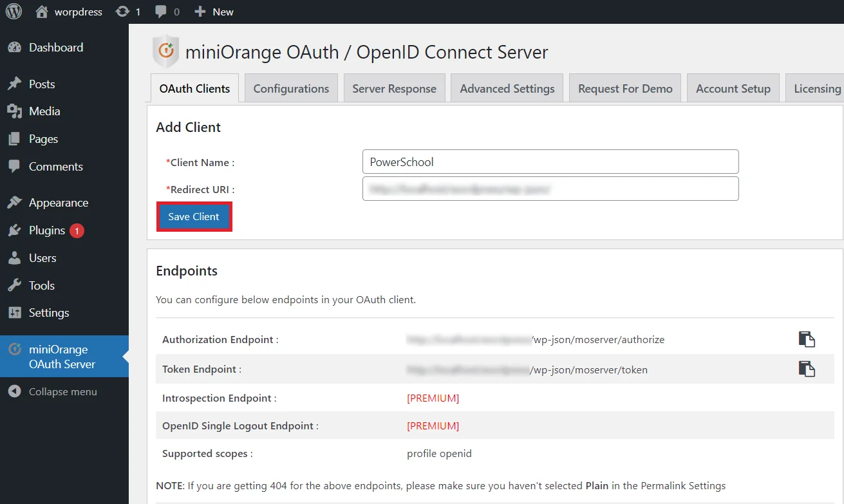
Task: Click the miniOrange OAuth Server sidebar icon
Action: coord(15,350)
